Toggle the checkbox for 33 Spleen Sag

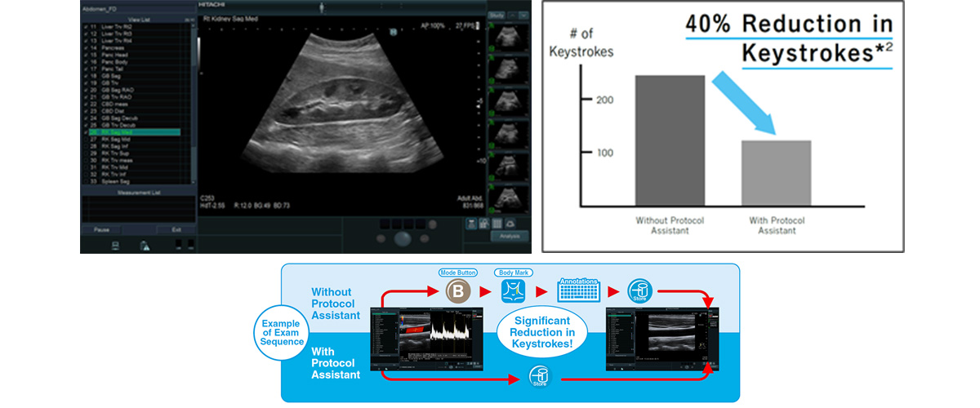[x=85, y=181]
